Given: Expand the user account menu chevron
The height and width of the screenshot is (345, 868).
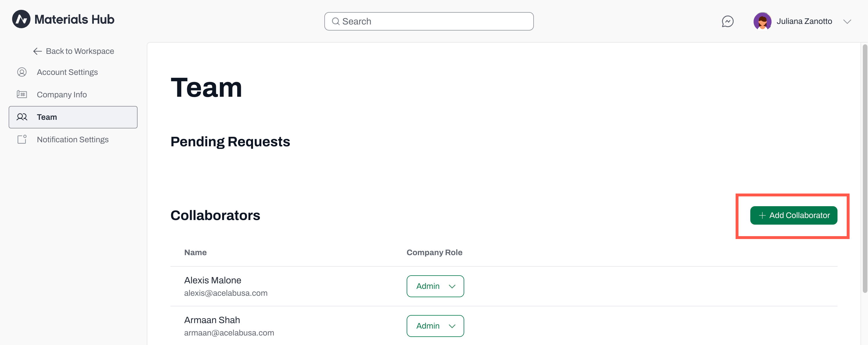Looking at the screenshot, I should coord(847,22).
